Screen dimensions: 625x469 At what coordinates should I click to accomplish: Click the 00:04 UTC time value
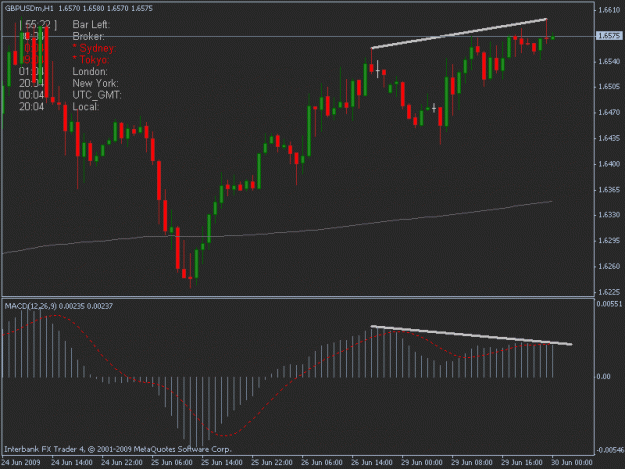(31, 95)
